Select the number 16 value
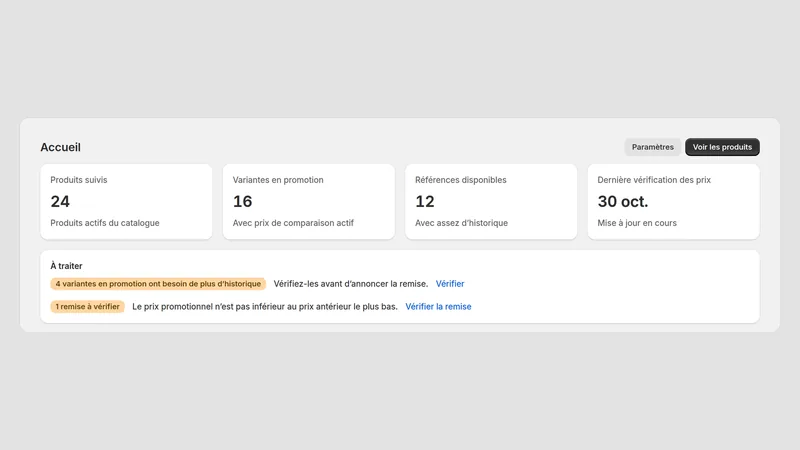 pyautogui.click(x=242, y=202)
